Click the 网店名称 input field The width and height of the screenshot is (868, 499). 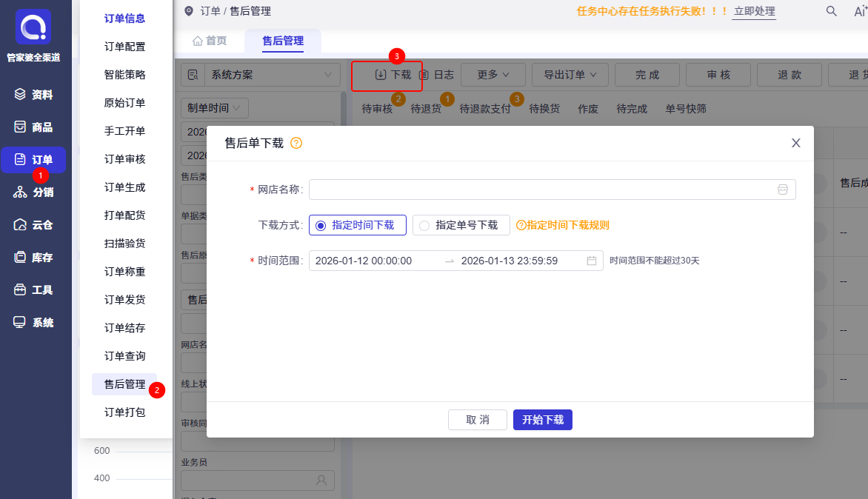tap(552, 190)
